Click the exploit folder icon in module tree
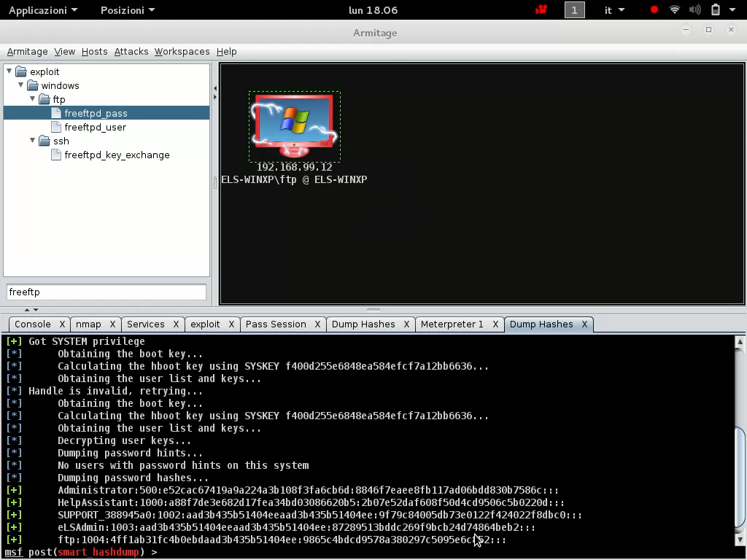This screenshot has width=747, height=560. tap(21, 72)
